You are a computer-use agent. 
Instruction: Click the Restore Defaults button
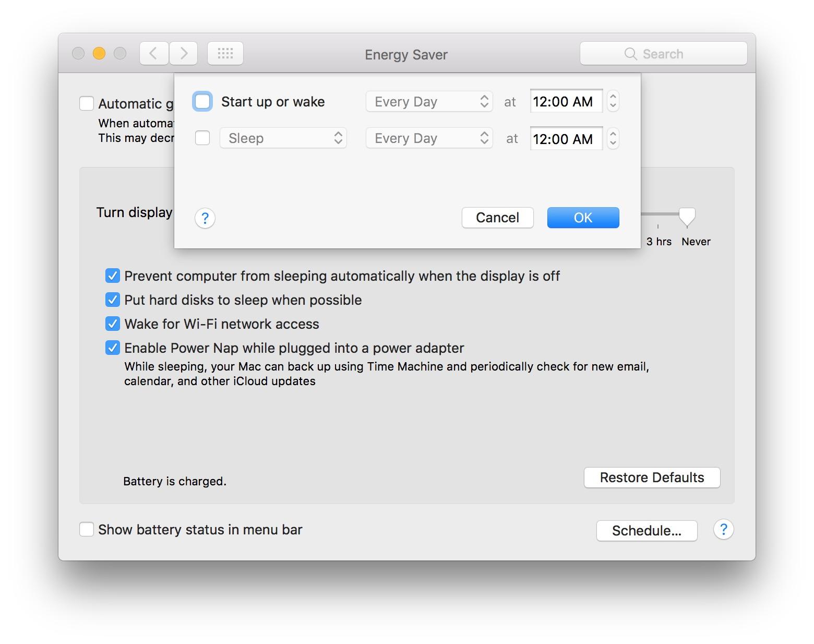pyautogui.click(x=652, y=478)
